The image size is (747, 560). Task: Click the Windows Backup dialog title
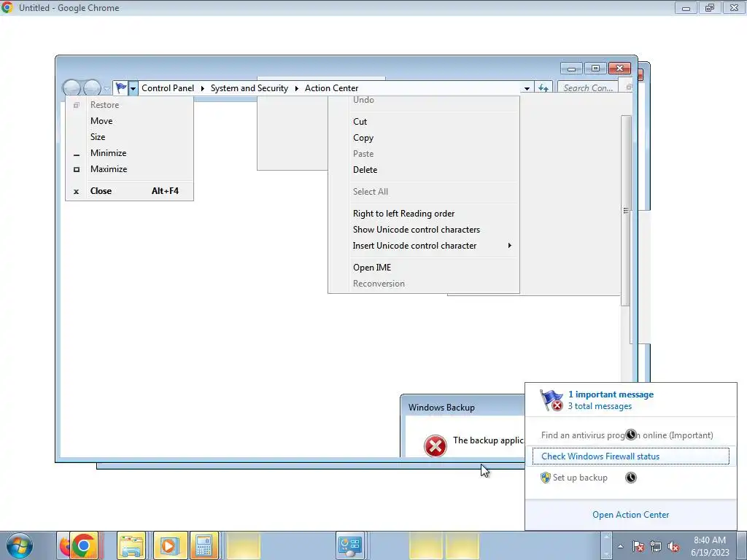coord(441,408)
